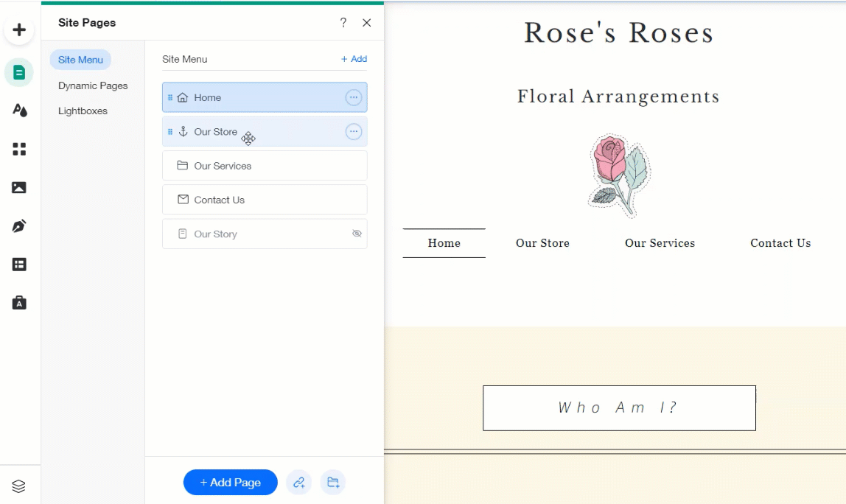Open the pen nib blog icon
The width and height of the screenshot is (846, 504).
pos(19,226)
